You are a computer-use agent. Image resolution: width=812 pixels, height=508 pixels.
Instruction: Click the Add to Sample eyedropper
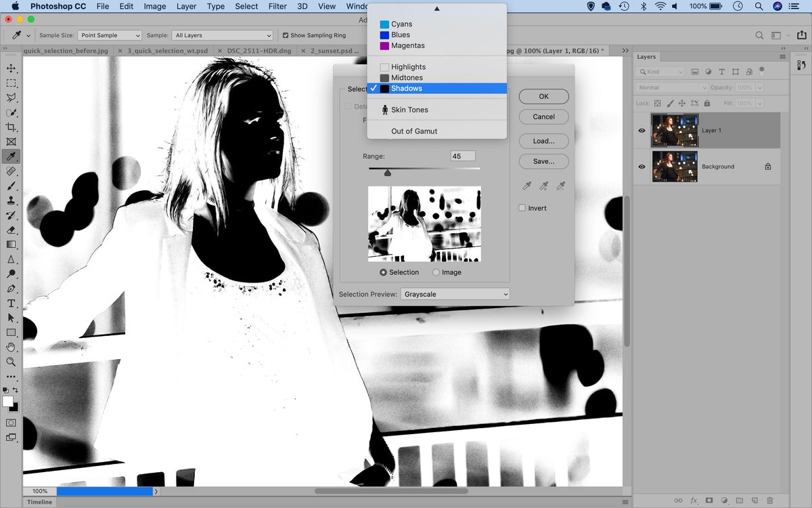point(543,185)
